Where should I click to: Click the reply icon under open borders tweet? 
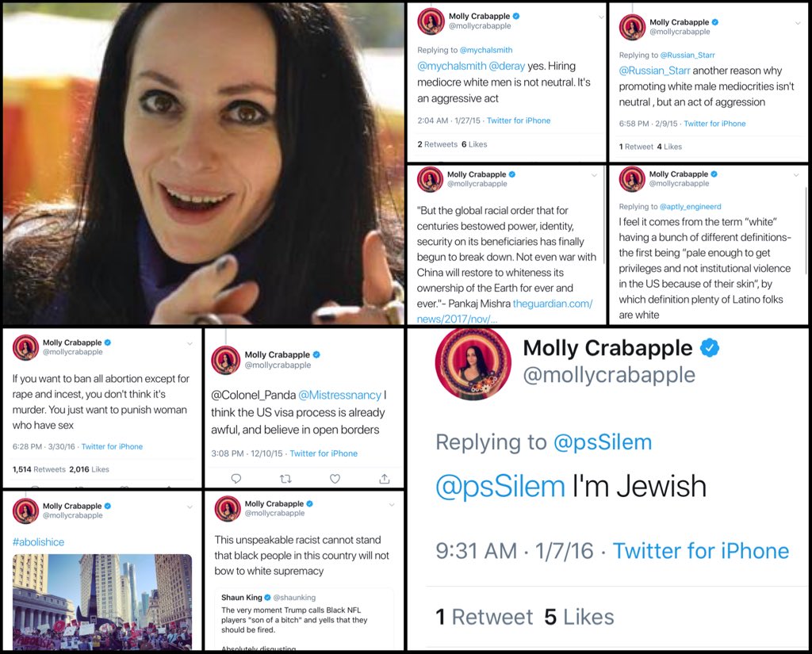pyautogui.click(x=236, y=479)
